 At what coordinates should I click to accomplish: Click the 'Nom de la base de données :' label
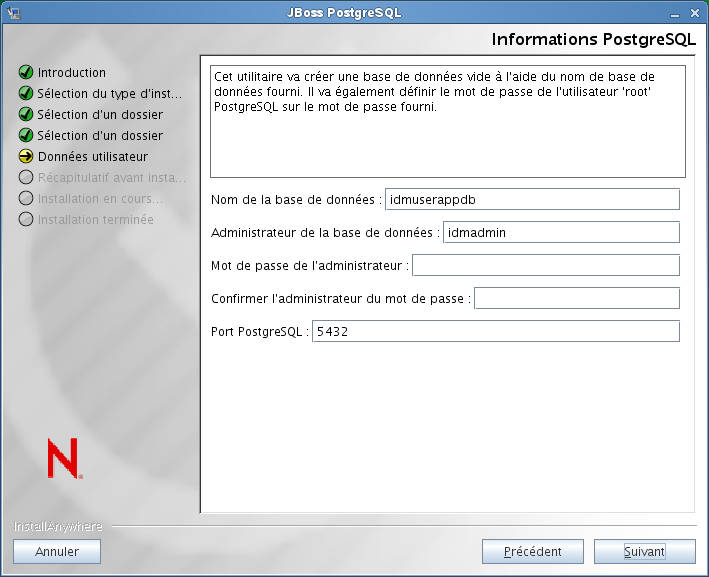coord(297,200)
